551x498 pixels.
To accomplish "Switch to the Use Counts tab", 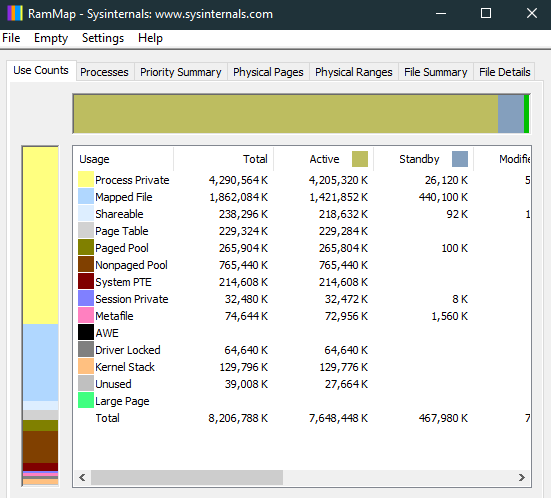I will pyautogui.click(x=41, y=70).
